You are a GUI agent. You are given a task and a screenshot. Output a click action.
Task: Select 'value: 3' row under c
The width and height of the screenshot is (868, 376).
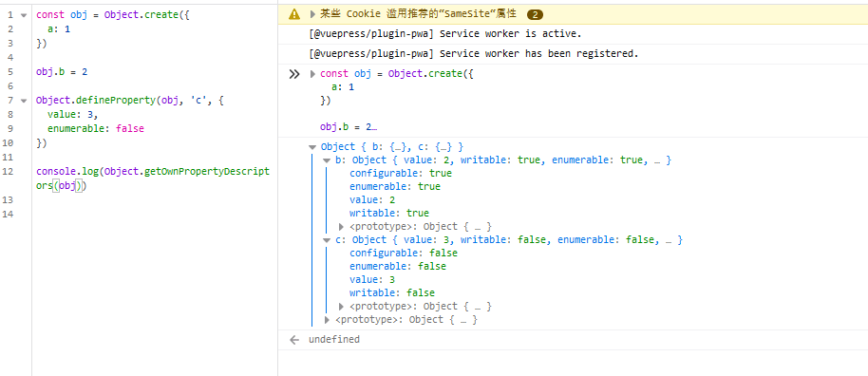pos(372,280)
